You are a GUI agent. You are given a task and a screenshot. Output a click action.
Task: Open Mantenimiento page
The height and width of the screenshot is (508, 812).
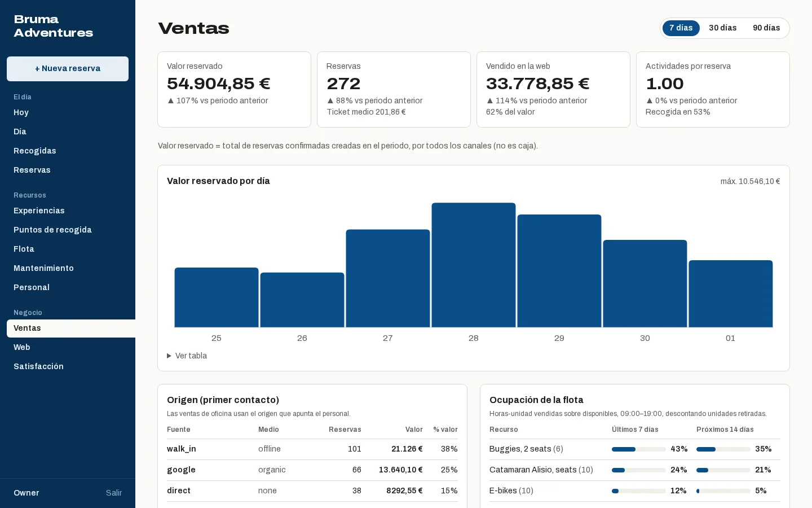click(x=68, y=268)
